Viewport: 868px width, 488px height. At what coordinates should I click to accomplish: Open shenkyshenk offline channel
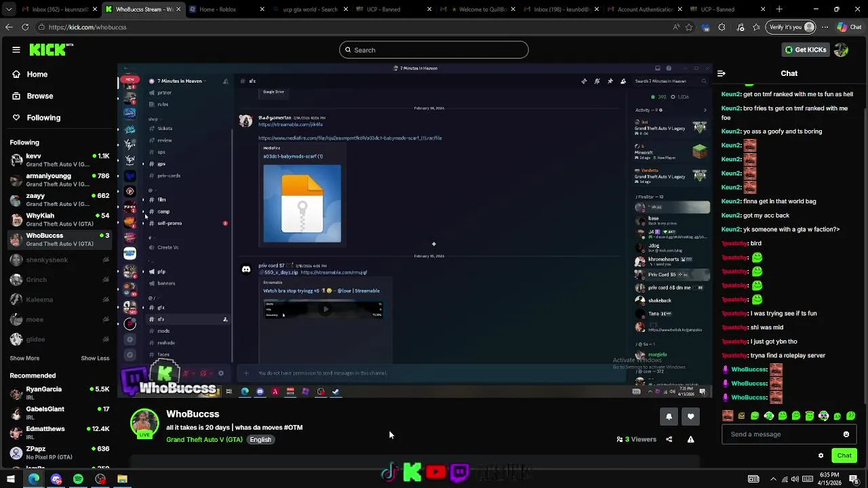60,260
